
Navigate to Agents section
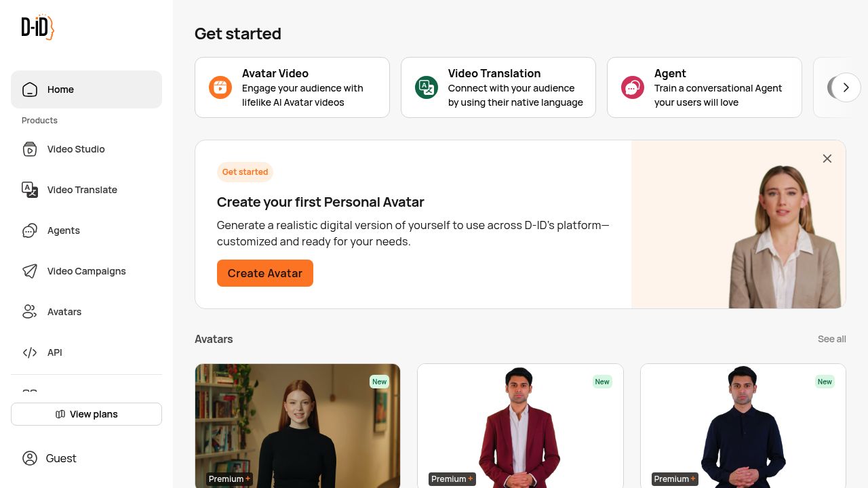point(86,230)
